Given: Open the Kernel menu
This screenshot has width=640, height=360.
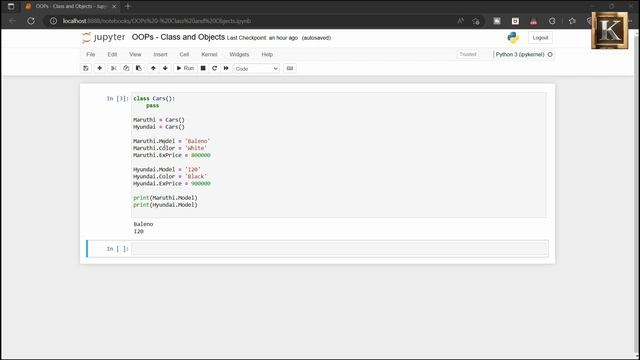Looking at the screenshot, I should click(x=209, y=54).
